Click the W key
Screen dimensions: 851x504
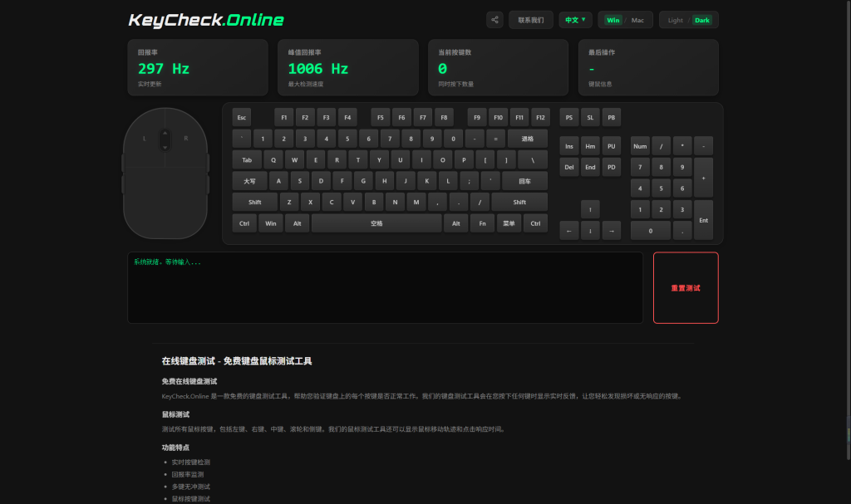click(x=295, y=159)
